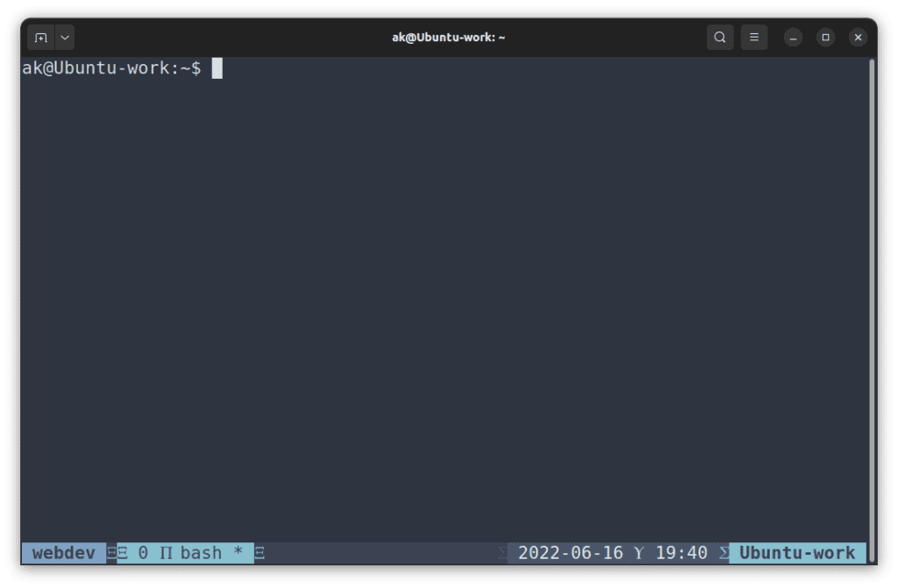Viewport: 898px width, 588px height.
Task: Click the blinking terminal cursor block
Action: (217, 68)
